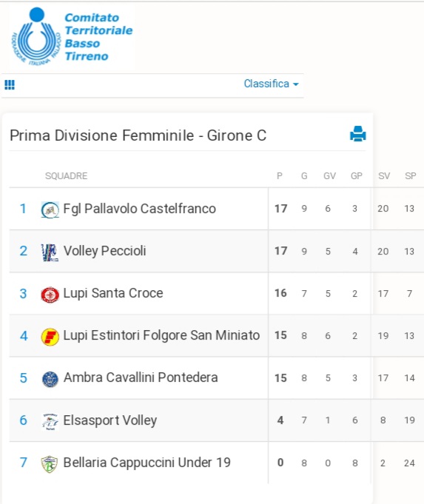This screenshot has width=424, height=504.
Task: Click the SQUADRE column header
Action: pos(66,176)
